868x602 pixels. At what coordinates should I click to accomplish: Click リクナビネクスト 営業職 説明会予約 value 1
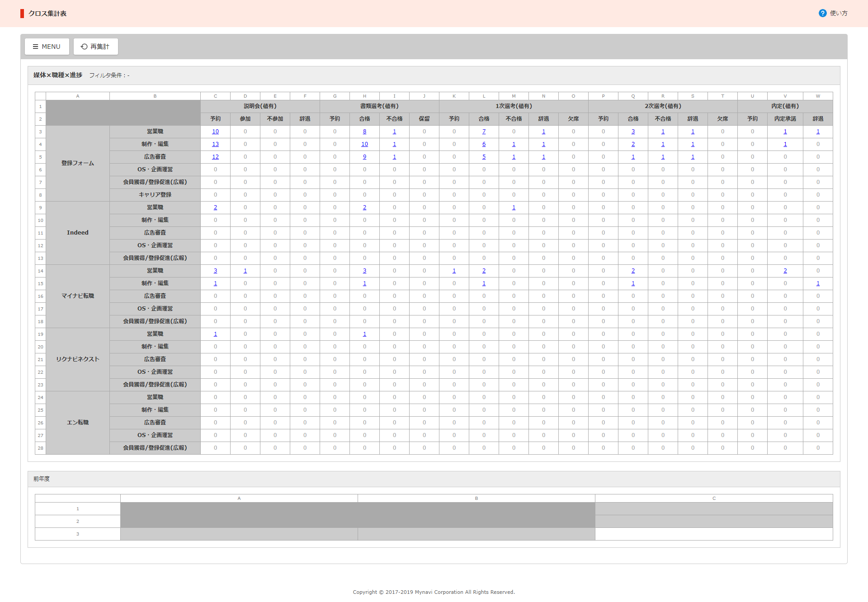pyautogui.click(x=215, y=334)
